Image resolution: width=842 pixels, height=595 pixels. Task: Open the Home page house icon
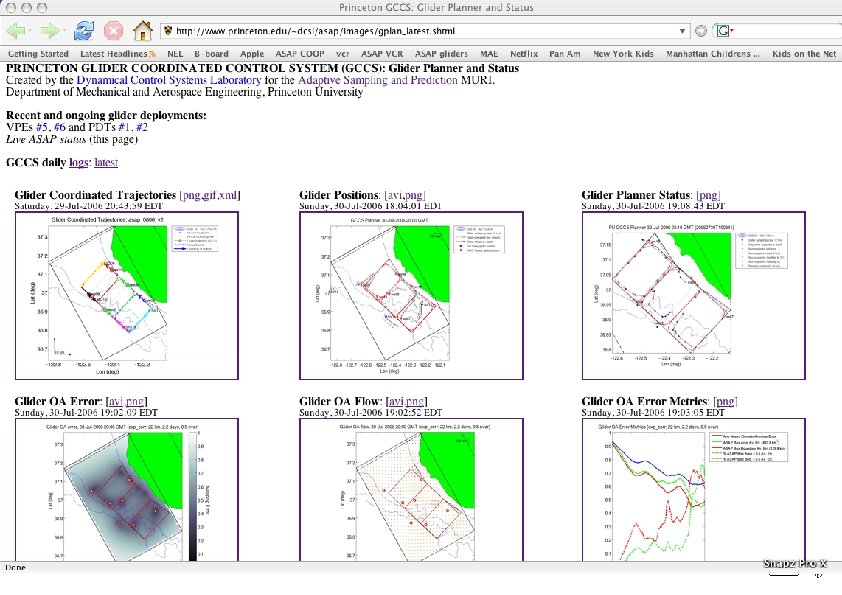click(142, 31)
